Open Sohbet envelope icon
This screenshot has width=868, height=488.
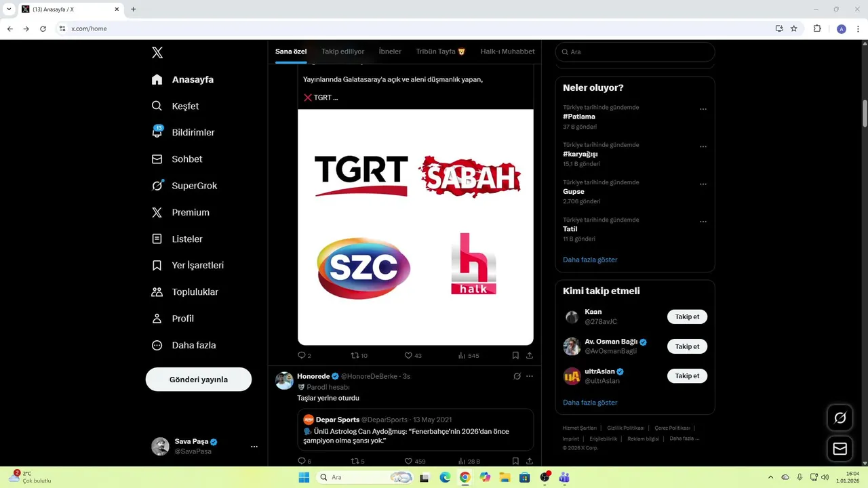(x=157, y=159)
